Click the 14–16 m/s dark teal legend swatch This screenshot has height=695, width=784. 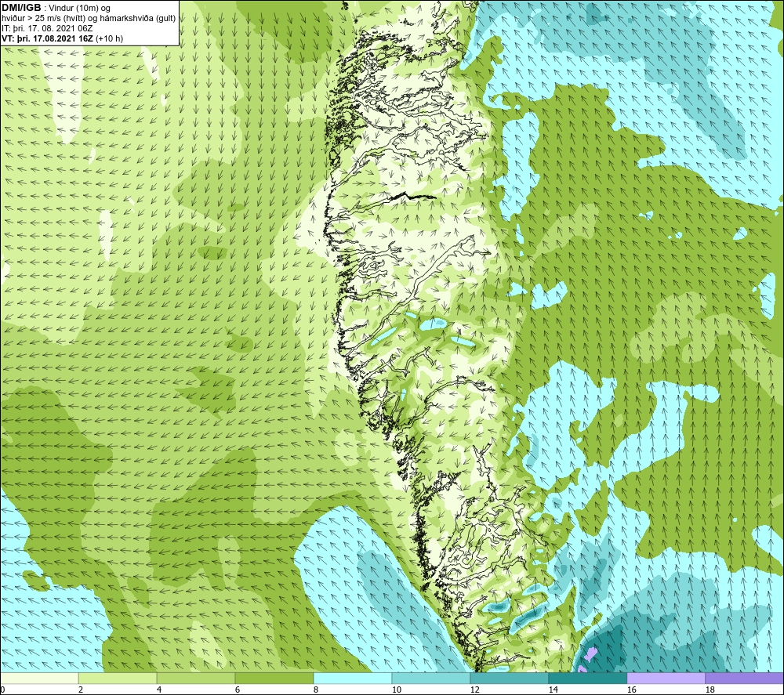[588, 678]
